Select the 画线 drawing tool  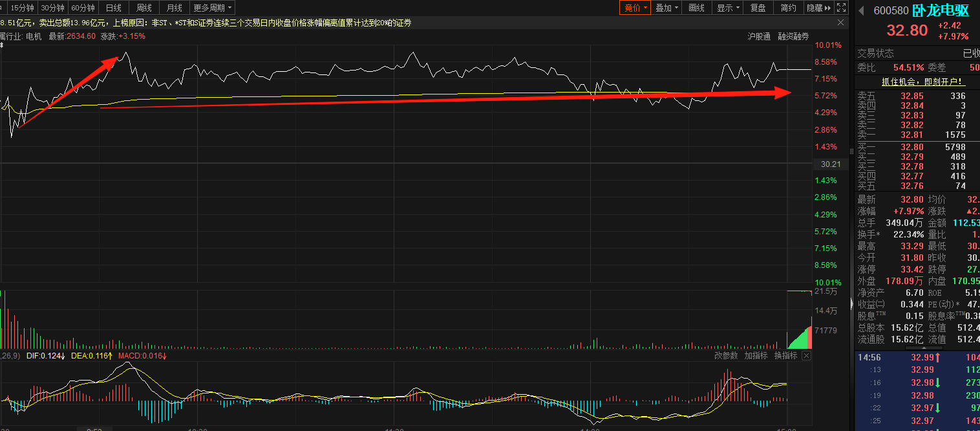coord(697,8)
